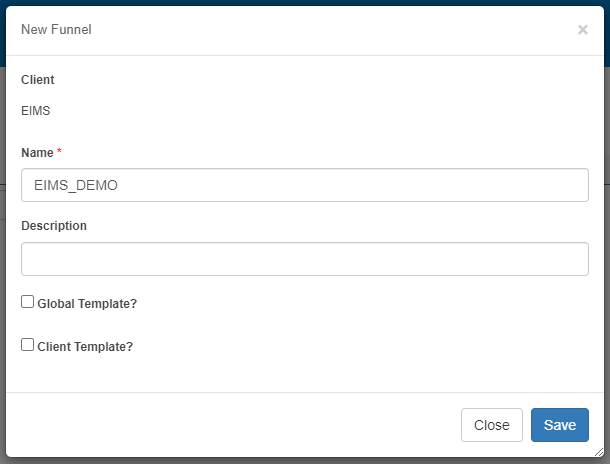Image resolution: width=610 pixels, height=464 pixels.
Task: Save the new funnel
Action: 559,425
